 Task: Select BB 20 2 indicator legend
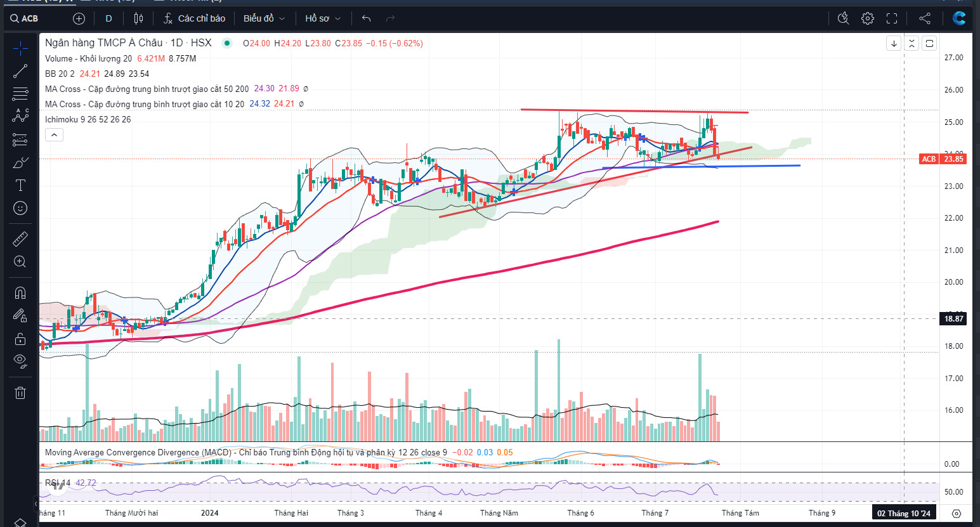[60, 74]
